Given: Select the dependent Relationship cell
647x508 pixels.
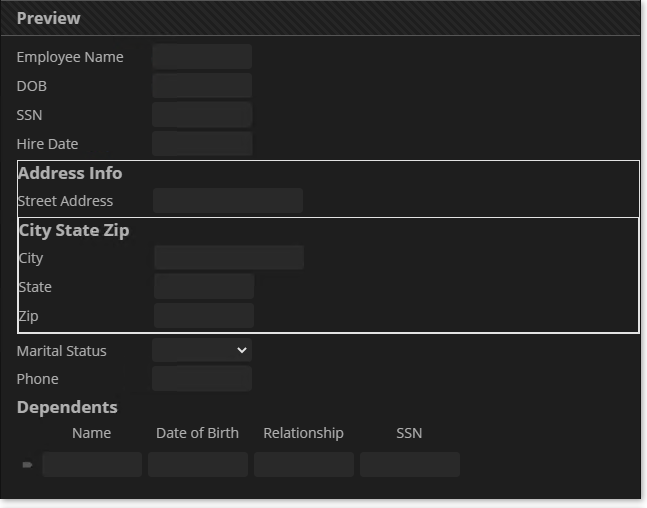Looking at the screenshot, I should (x=304, y=465).
